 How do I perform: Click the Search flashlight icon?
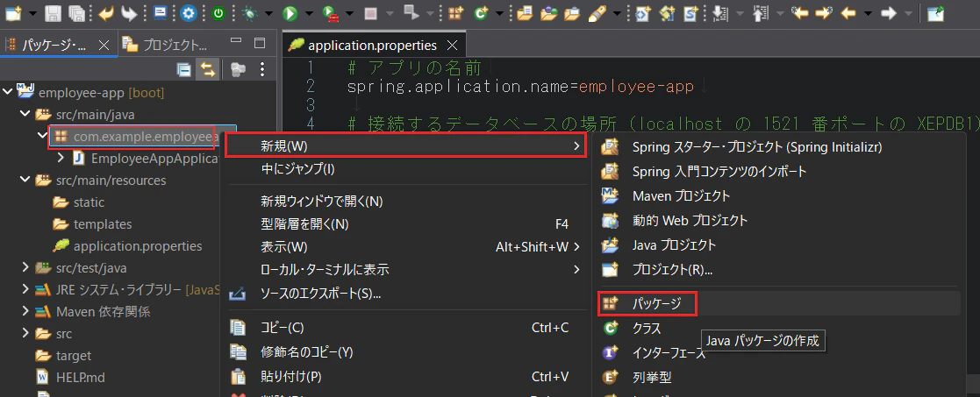click(x=597, y=13)
